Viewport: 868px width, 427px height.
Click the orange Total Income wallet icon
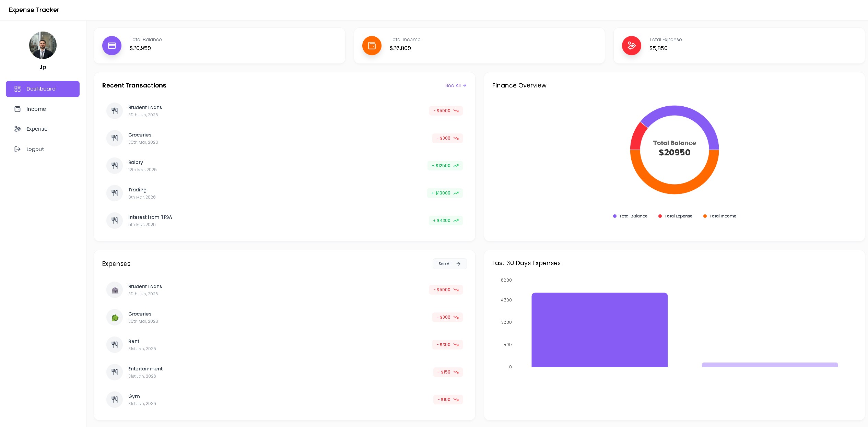[372, 46]
